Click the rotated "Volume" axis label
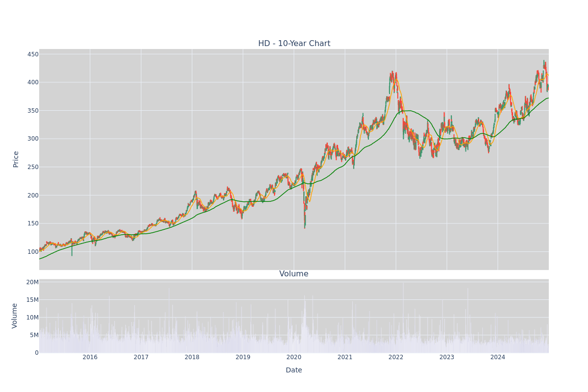The height and width of the screenshot is (392, 588). coord(15,316)
